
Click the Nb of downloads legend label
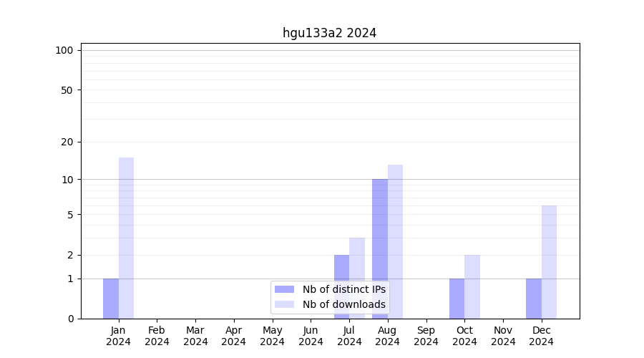(x=343, y=304)
